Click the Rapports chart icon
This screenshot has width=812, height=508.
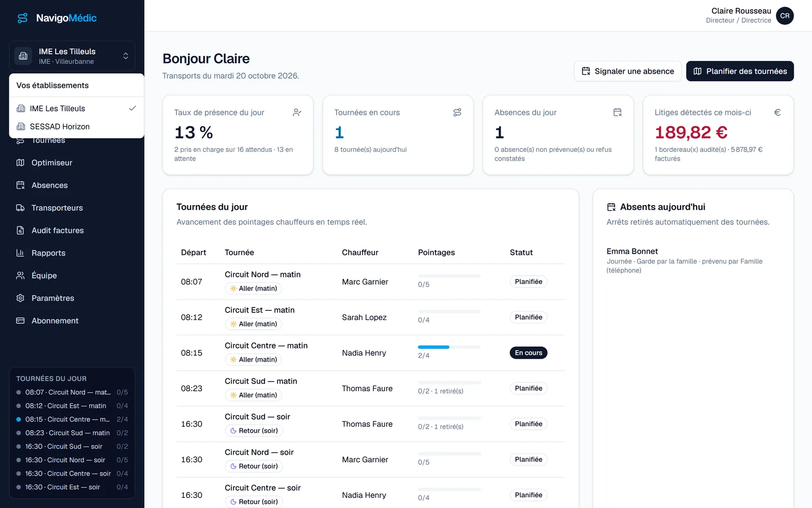point(20,253)
